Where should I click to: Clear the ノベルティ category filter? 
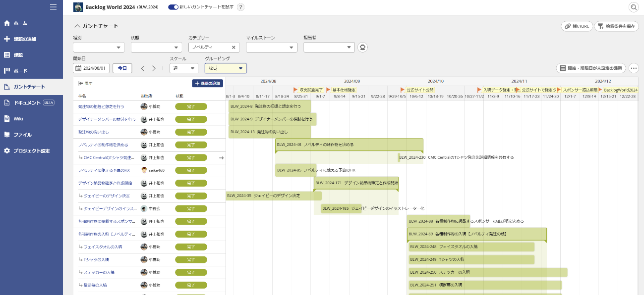234,48
